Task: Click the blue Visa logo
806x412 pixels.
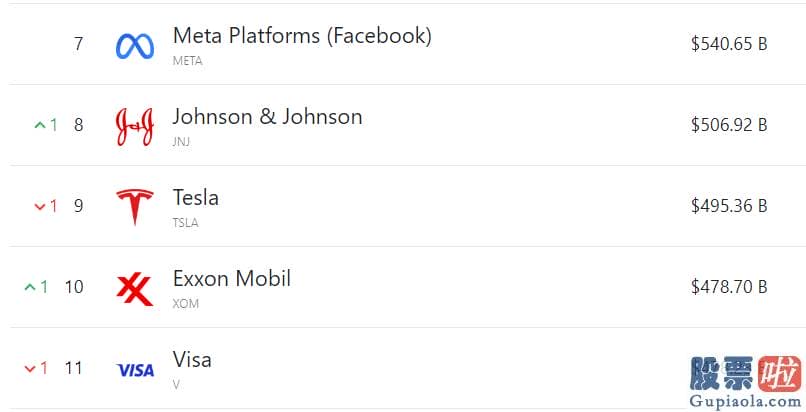Action: (135, 370)
